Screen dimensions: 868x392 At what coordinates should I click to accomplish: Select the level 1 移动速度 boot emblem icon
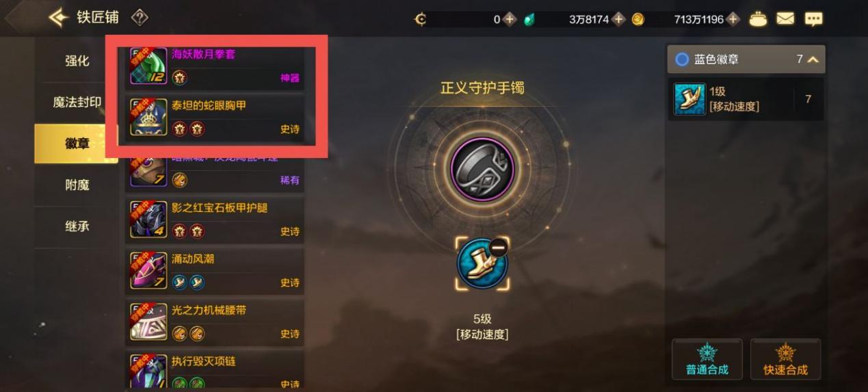(689, 99)
